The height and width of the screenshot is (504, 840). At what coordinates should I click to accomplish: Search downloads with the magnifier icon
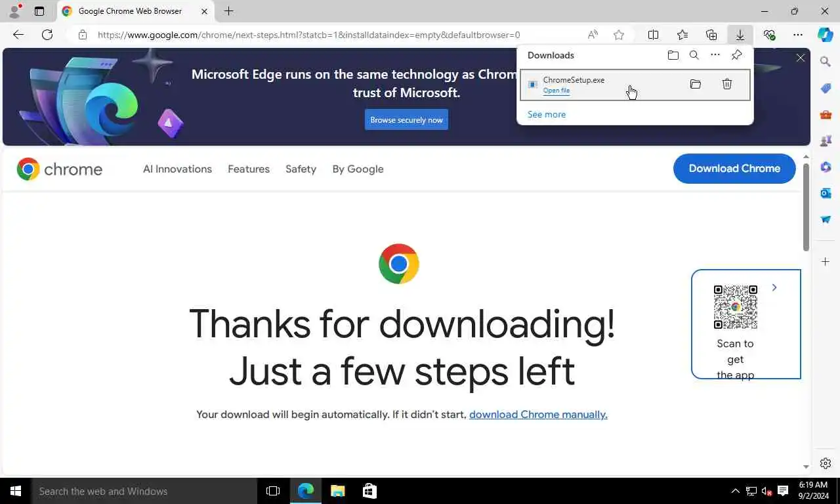tap(694, 55)
